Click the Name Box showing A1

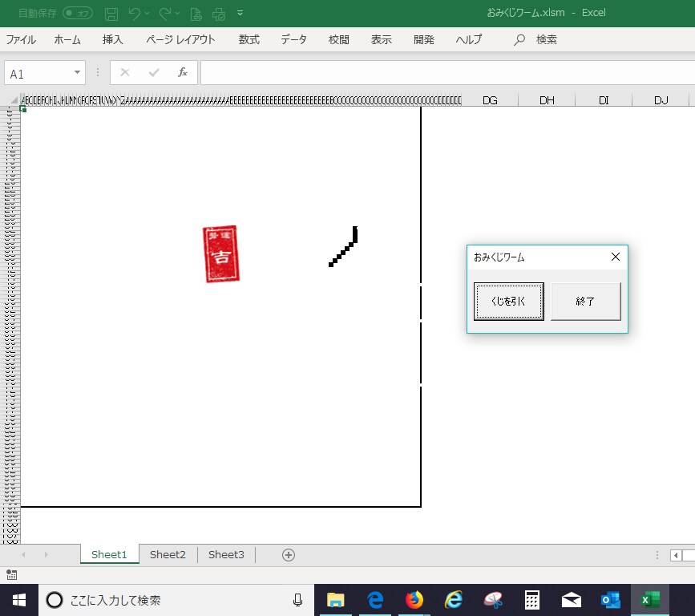click(x=38, y=73)
